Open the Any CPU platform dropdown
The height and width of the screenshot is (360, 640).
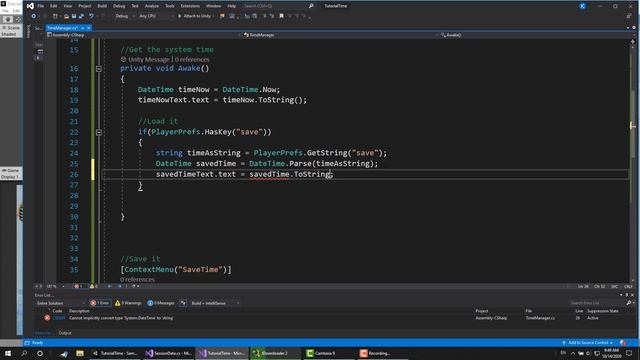pyautogui.click(x=155, y=16)
